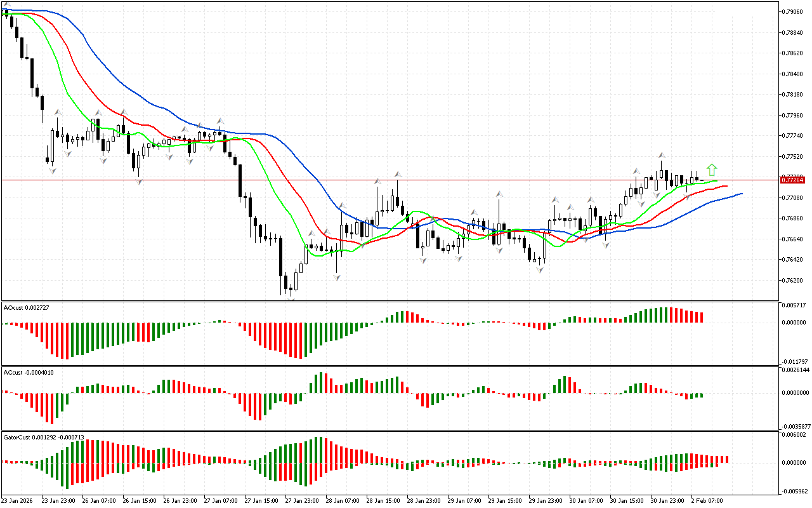Select the down fractal below the 23 Jan 23:00 low
The width and height of the screenshot is (812, 508).
51,170
